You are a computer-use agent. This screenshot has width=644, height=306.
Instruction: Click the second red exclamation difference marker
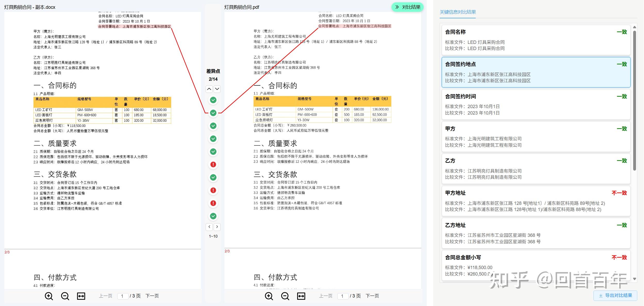[213, 190]
